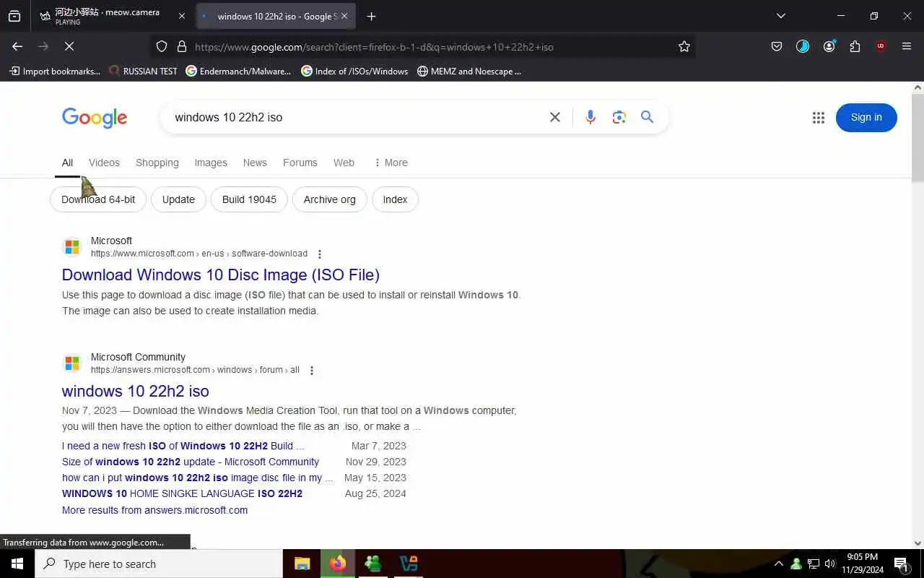Click Windows taskbar search box

pyautogui.click(x=159, y=564)
